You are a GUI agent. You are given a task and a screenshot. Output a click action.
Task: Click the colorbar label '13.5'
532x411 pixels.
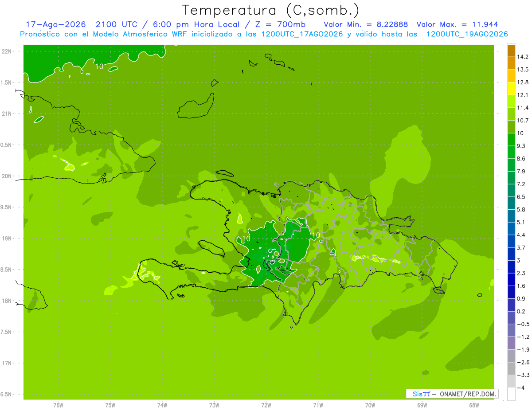523,70
